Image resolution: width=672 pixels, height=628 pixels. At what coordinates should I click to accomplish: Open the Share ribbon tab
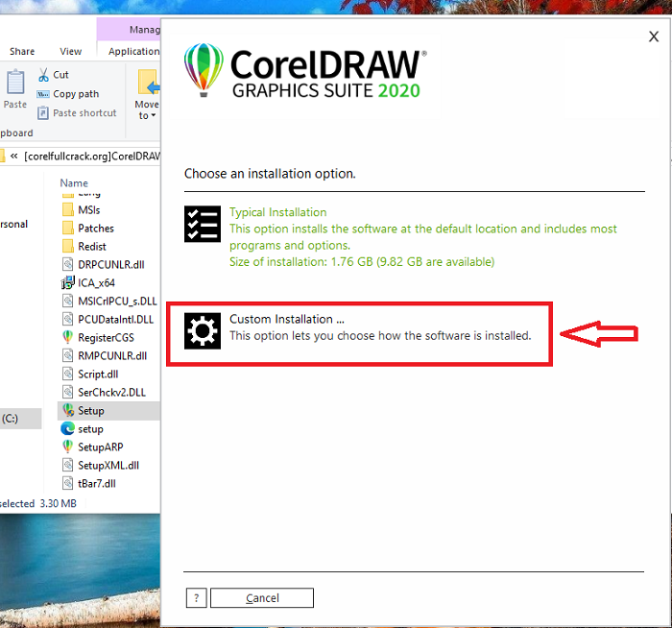pyautogui.click(x=22, y=52)
